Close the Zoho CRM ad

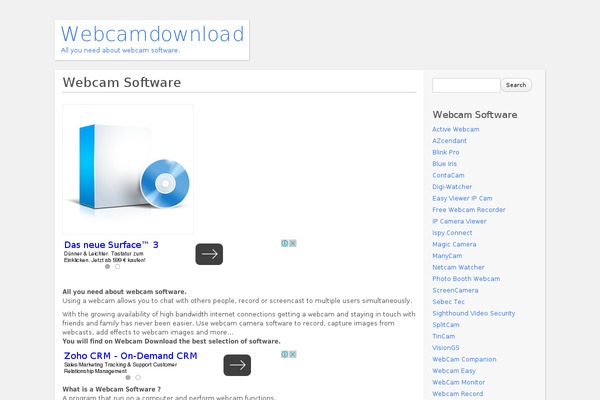point(293,354)
